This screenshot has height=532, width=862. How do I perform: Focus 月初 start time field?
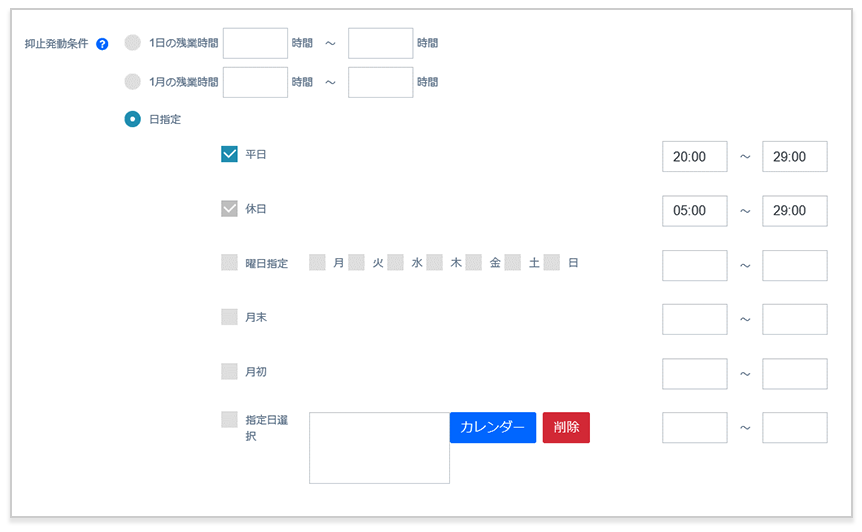[695, 374]
